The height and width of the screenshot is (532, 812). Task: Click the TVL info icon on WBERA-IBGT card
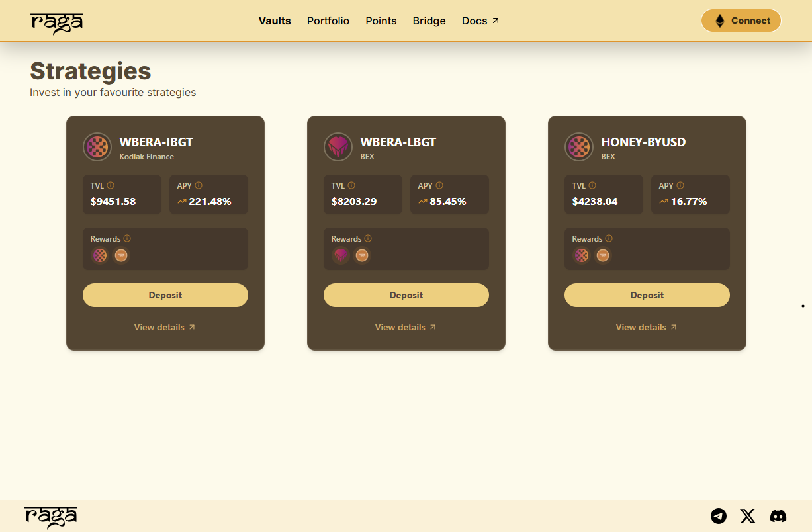[x=111, y=185]
